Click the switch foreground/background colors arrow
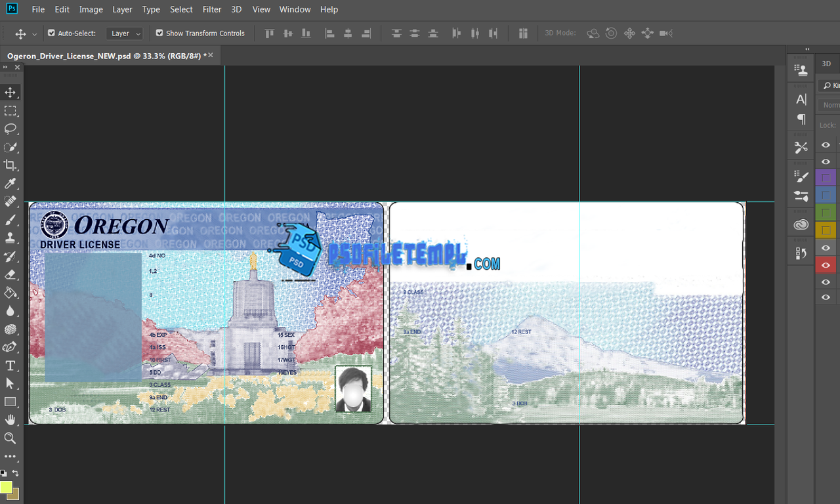 tap(15, 472)
